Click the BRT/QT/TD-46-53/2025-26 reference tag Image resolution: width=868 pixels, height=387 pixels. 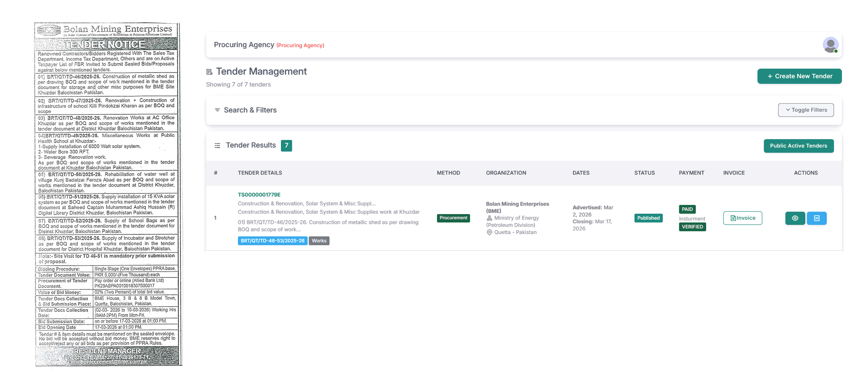pos(272,241)
